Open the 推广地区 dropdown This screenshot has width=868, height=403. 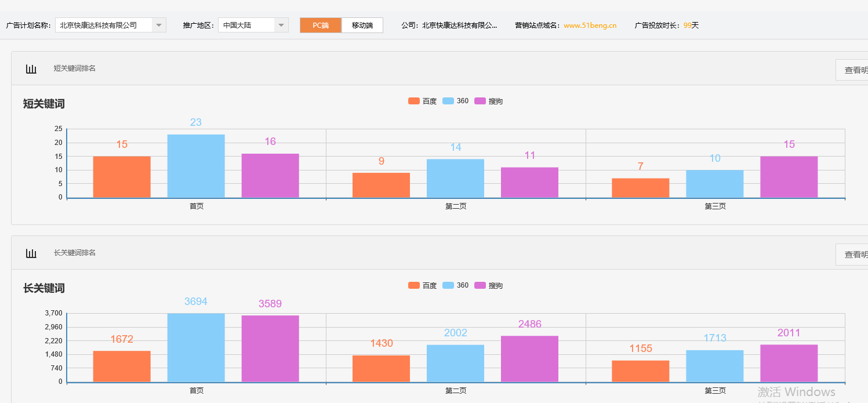pyautogui.click(x=281, y=24)
